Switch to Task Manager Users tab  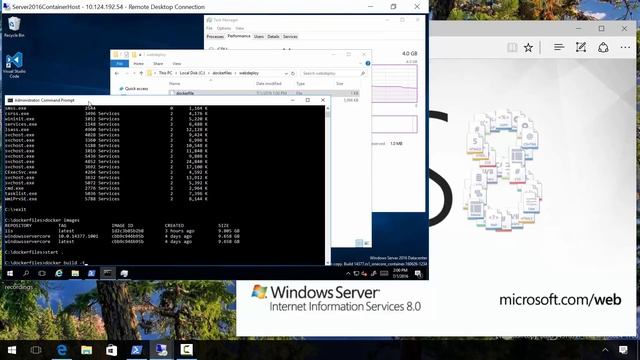(x=259, y=37)
